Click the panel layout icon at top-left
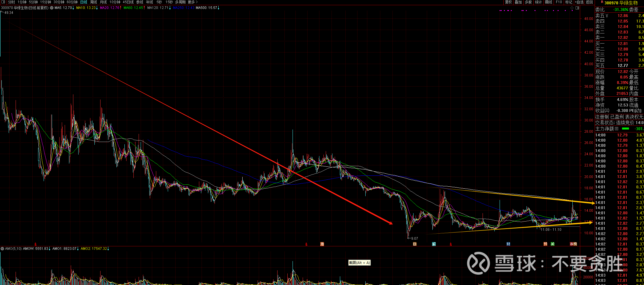644x285 pixels. coord(3,2)
